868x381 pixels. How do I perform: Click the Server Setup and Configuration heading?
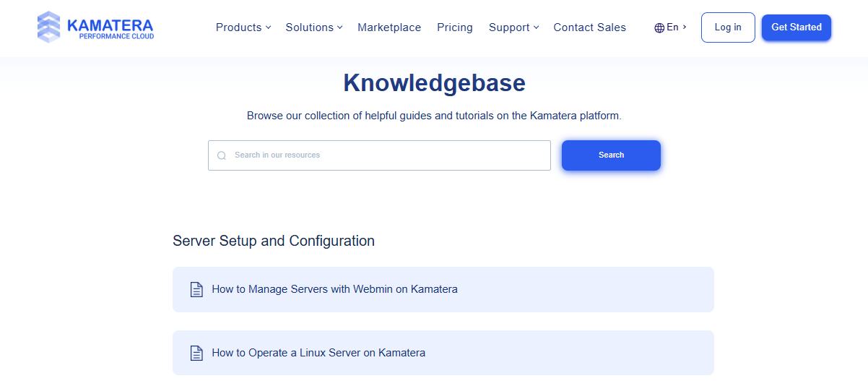point(274,241)
